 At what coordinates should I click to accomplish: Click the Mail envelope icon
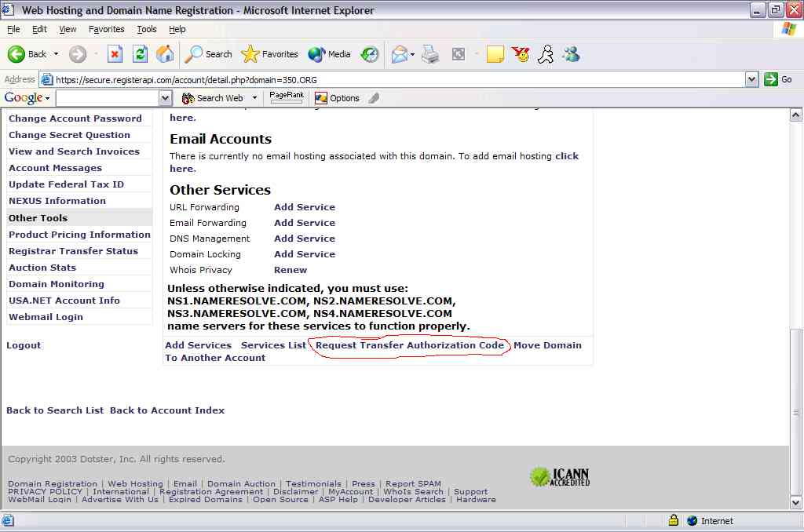(x=400, y=54)
